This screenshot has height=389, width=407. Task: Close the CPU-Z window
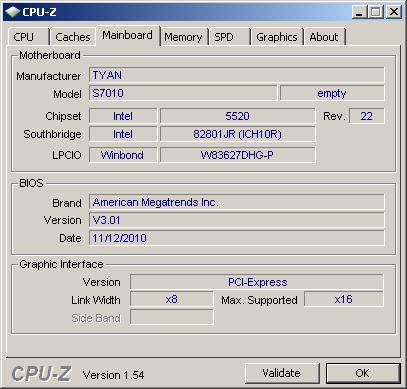point(394,12)
